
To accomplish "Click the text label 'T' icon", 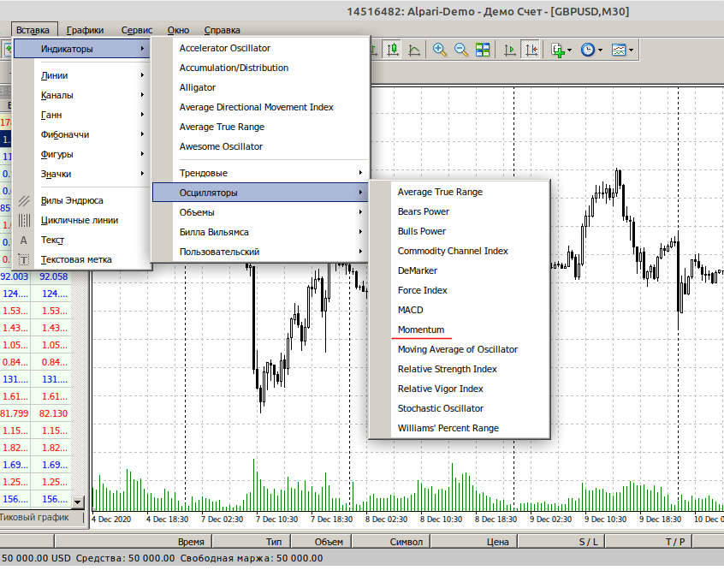I will (24, 259).
